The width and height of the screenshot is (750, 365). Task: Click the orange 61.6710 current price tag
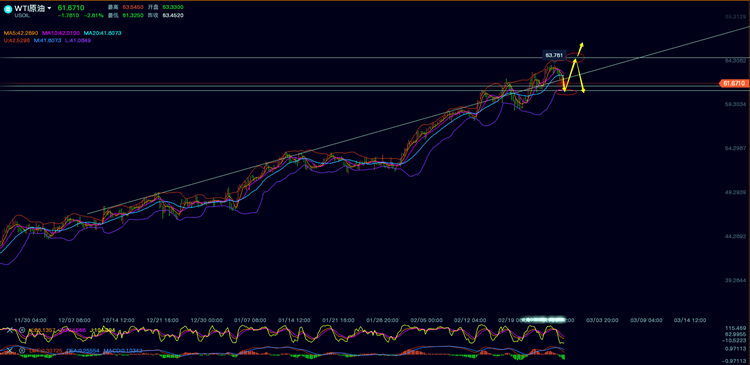coord(733,83)
